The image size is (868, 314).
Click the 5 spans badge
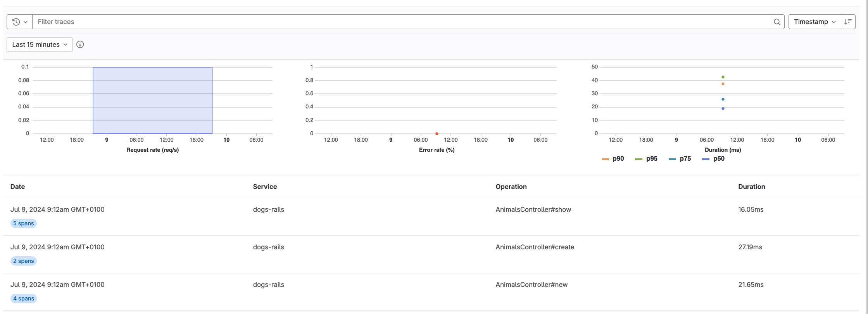[24, 223]
